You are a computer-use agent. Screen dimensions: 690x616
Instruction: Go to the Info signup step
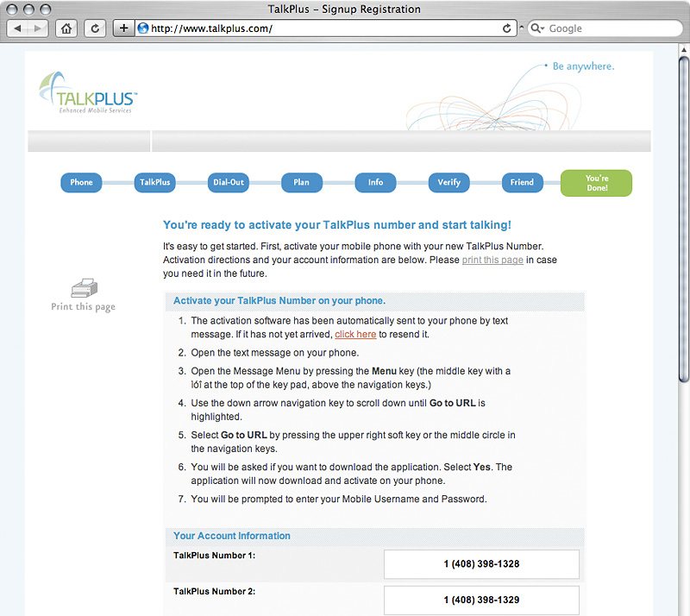(x=375, y=182)
